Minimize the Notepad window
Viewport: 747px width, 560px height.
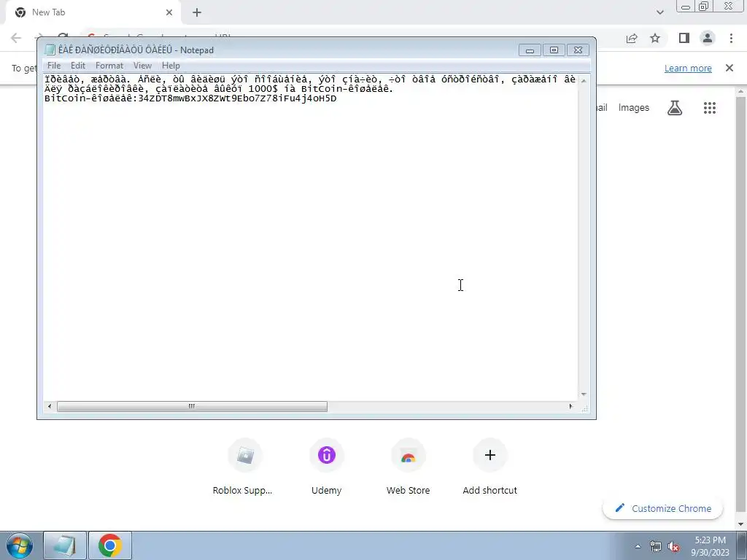(x=530, y=50)
